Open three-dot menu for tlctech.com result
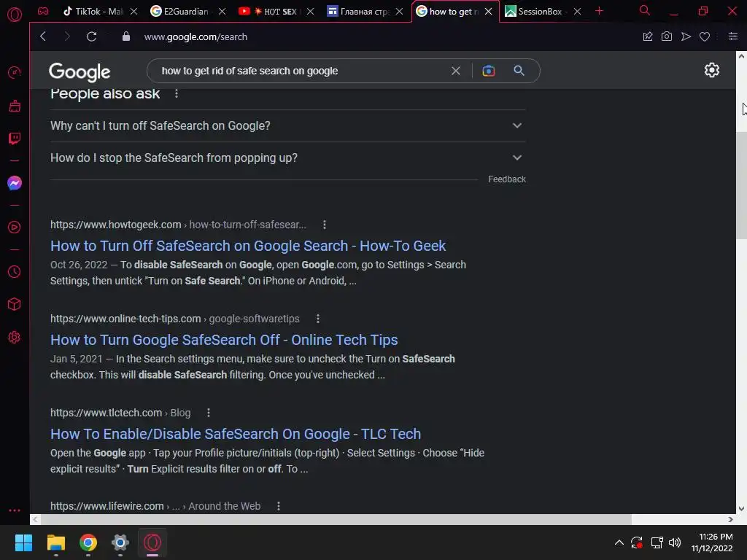Viewport: 747px width, 560px height. (x=208, y=413)
